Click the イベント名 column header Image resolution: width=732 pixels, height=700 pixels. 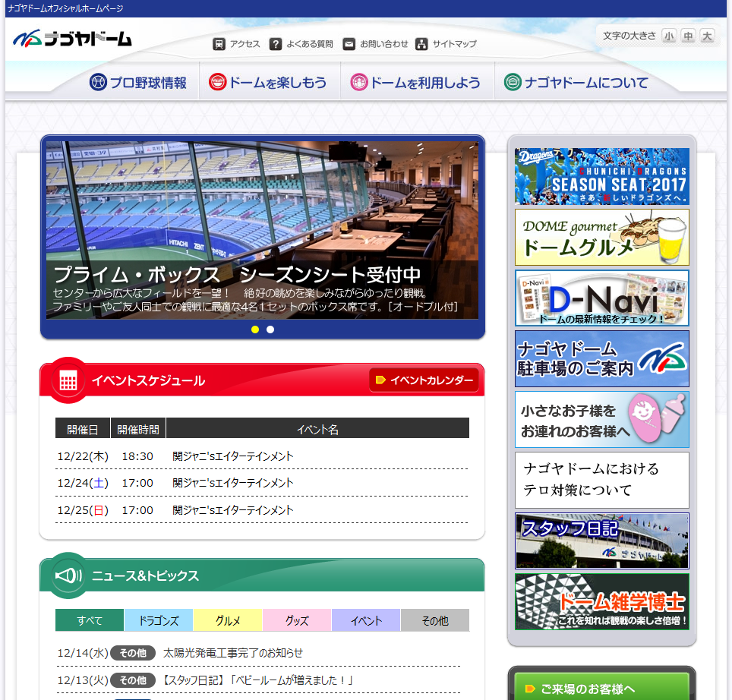point(318,428)
